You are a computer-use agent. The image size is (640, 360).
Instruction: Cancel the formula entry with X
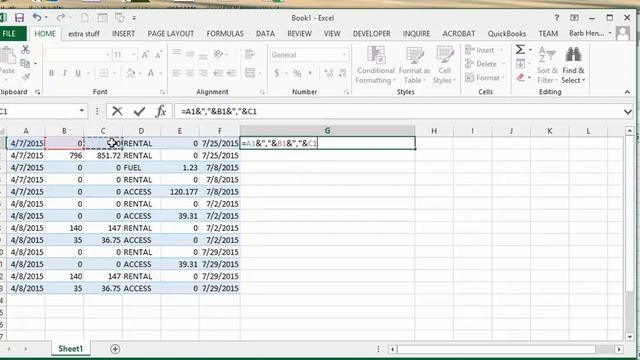tap(117, 111)
